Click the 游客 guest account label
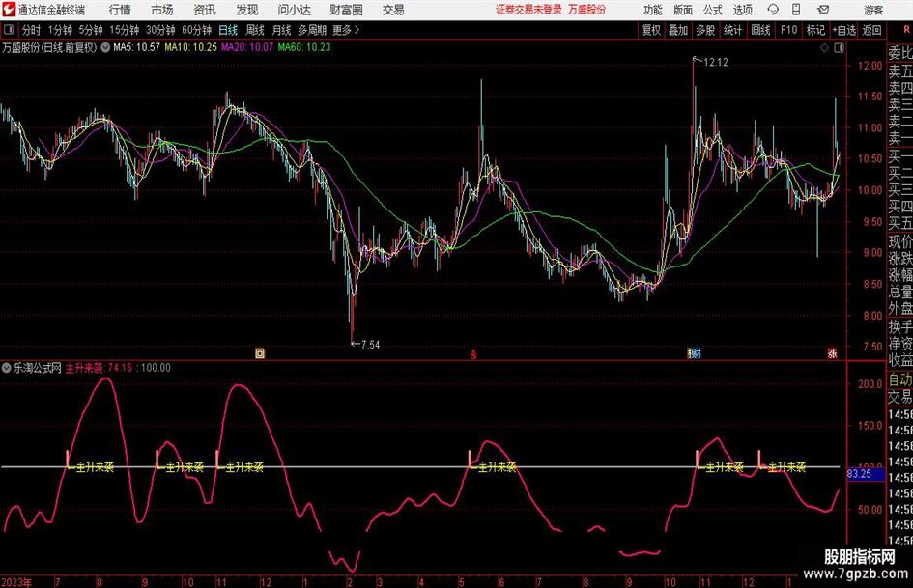Viewport: 913px width, 588px height. point(873,10)
